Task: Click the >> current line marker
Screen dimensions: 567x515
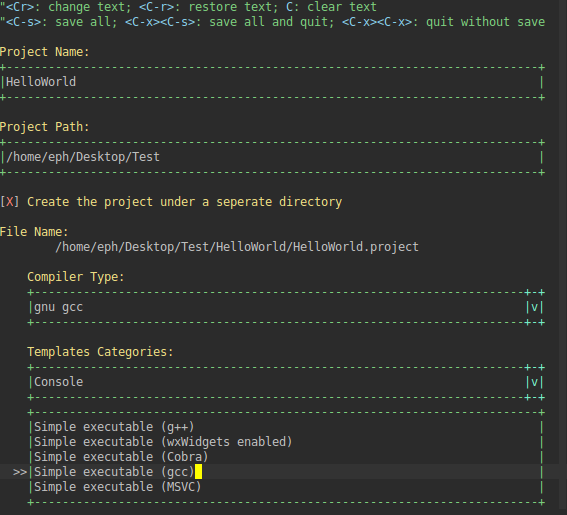Action: [20, 472]
